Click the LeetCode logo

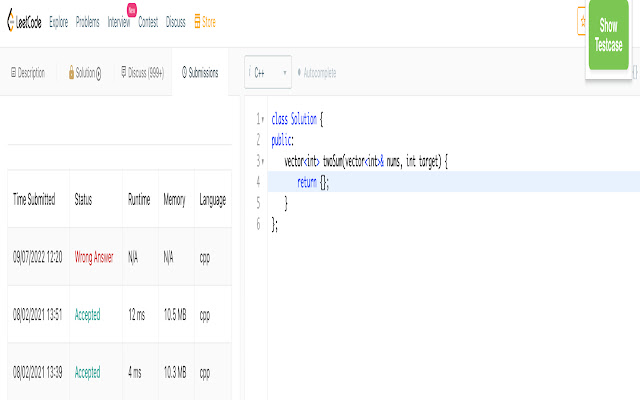click(x=24, y=20)
